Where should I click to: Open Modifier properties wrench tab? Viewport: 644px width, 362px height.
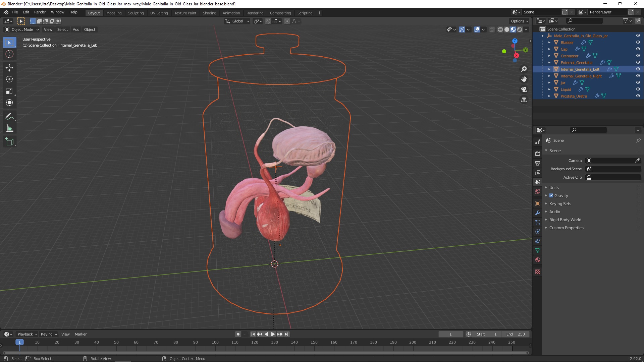(538, 213)
